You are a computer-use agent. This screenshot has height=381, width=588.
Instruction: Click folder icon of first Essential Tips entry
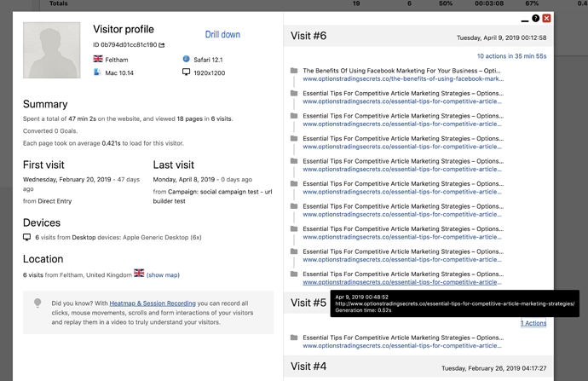coord(294,93)
